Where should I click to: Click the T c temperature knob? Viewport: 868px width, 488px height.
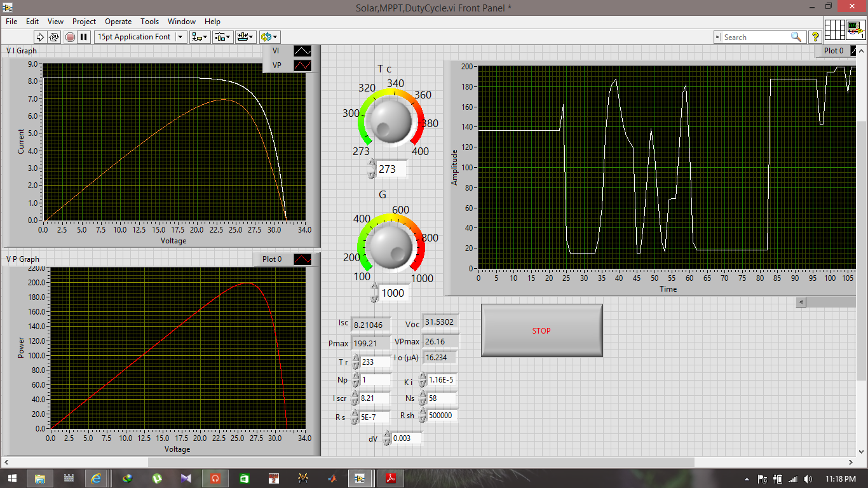(x=391, y=121)
